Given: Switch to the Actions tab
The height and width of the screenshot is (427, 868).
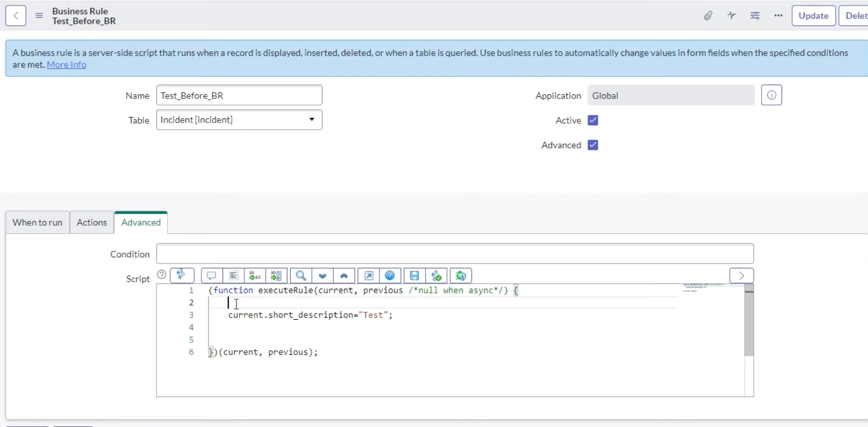Looking at the screenshot, I should 91,223.
